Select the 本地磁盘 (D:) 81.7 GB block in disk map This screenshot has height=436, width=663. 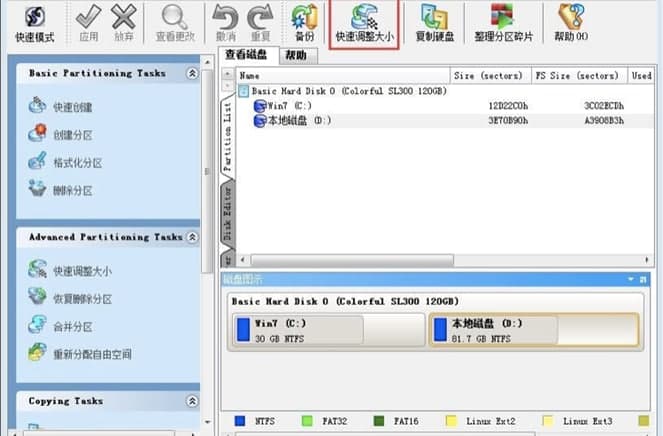(534, 330)
